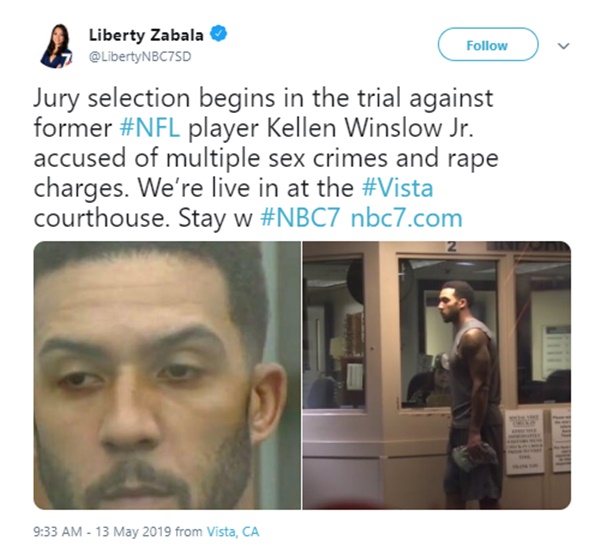
Task: Click the blue verified badge icon
Action: pyautogui.click(x=219, y=34)
